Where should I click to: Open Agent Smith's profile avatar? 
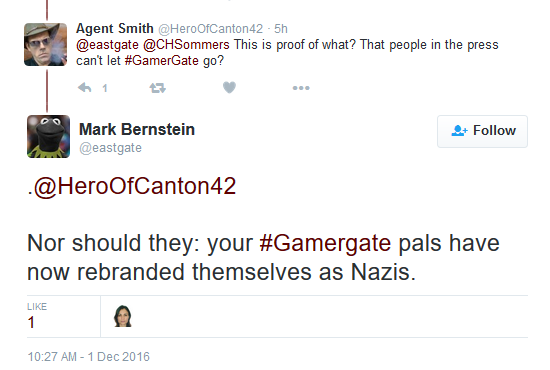point(46,45)
